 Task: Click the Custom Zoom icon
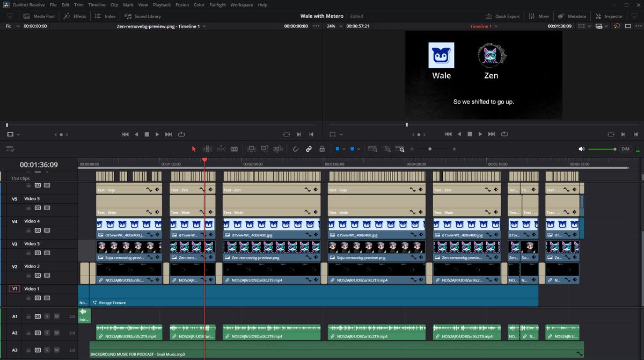[400, 149]
